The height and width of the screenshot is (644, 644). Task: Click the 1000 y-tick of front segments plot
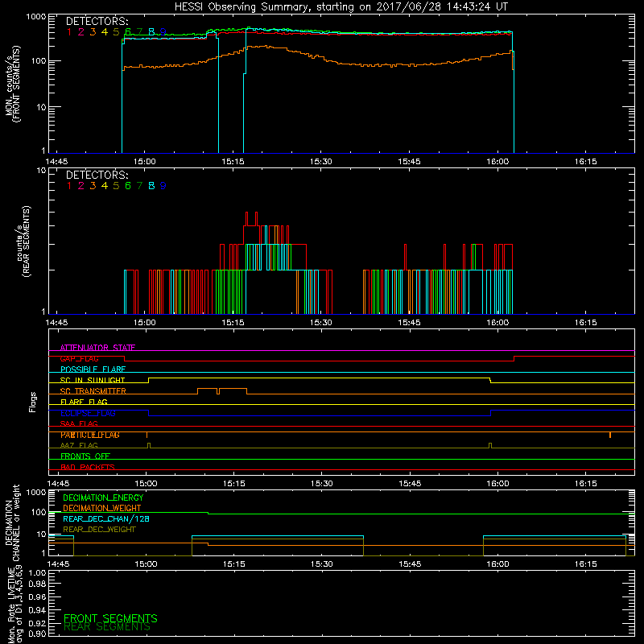(36, 17)
